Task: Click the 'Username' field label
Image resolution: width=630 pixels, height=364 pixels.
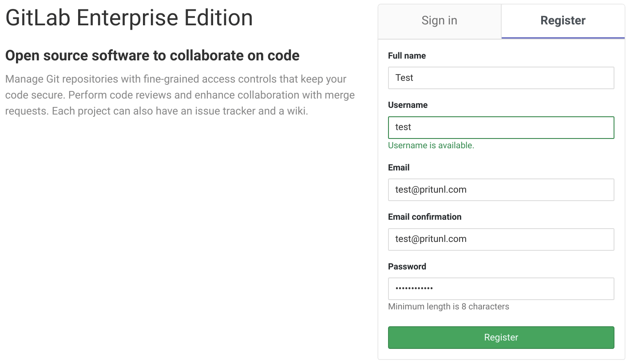Action: (408, 105)
